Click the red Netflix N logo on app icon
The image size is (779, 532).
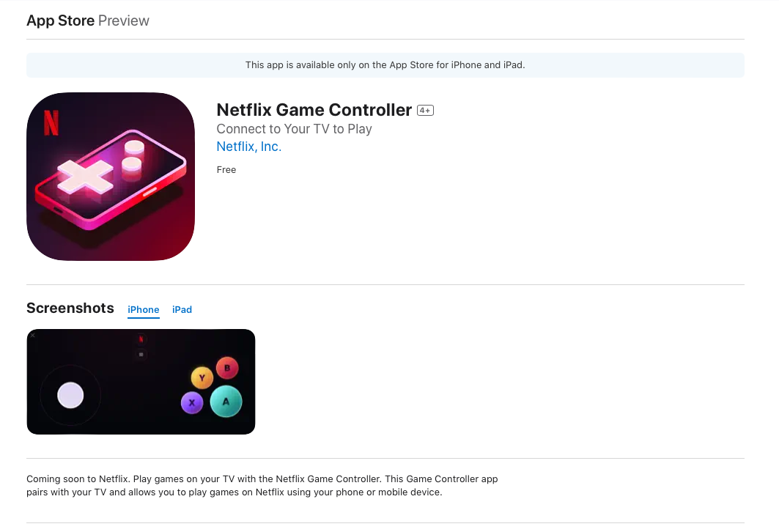[x=51, y=122]
